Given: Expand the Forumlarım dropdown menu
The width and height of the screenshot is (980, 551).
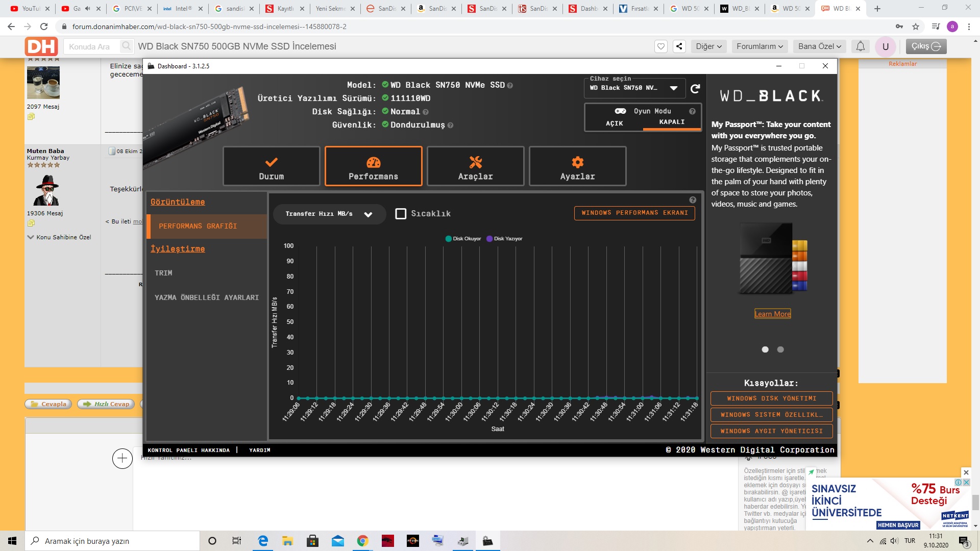Looking at the screenshot, I should [x=759, y=46].
